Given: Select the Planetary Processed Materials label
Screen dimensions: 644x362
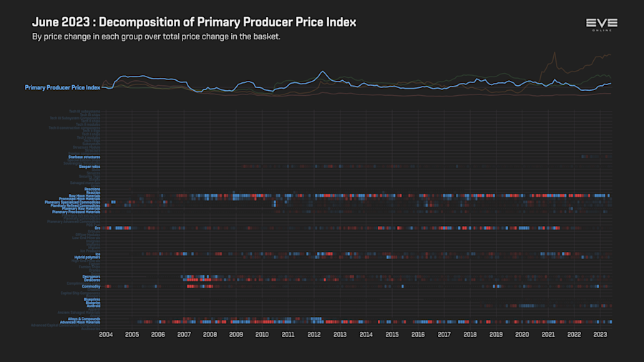Looking at the screenshot, I should click(x=76, y=212).
